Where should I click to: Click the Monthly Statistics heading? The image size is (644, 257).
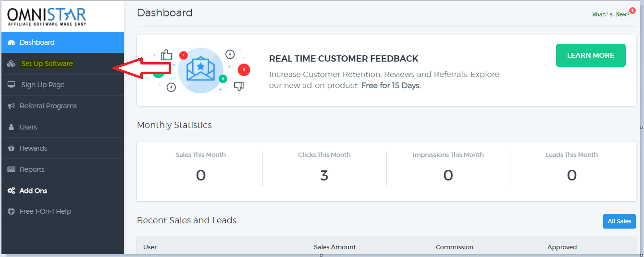click(x=174, y=125)
